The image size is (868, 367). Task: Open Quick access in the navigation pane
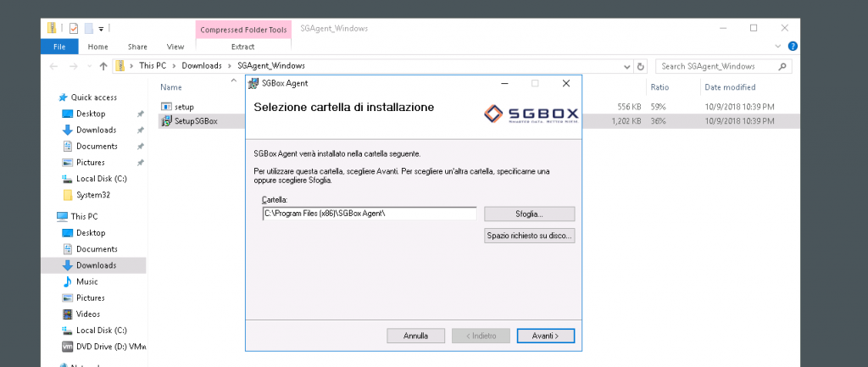coord(93,97)
